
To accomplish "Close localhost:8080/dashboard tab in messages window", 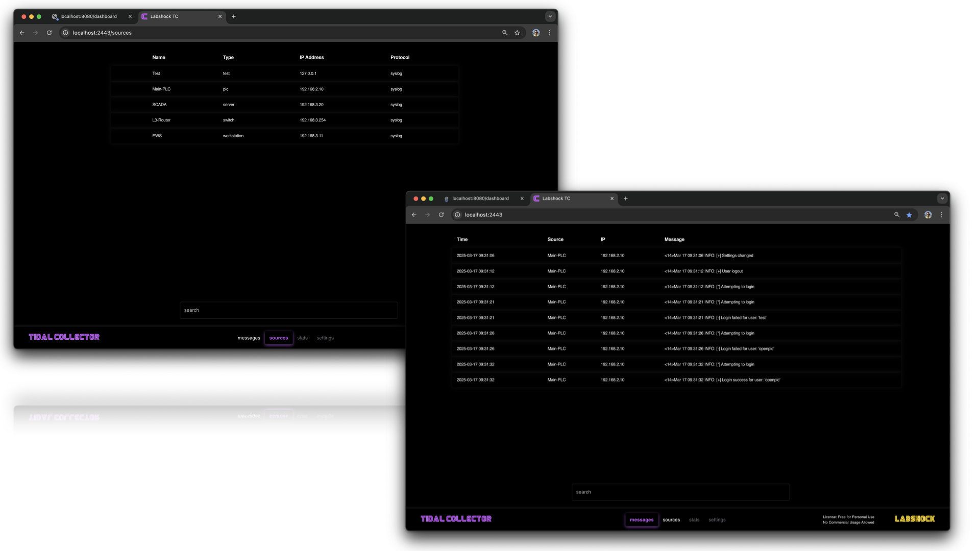I will coord(522,198).
